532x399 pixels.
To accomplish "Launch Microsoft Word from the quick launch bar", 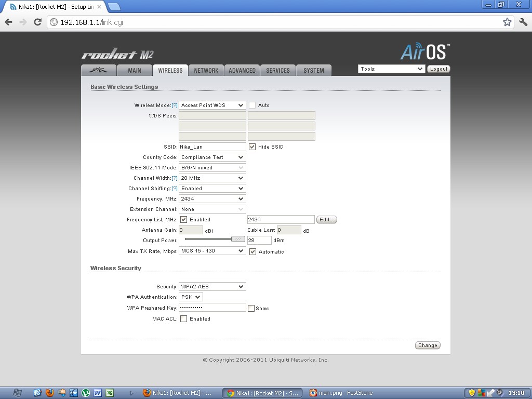I will (x=98, y=393).
